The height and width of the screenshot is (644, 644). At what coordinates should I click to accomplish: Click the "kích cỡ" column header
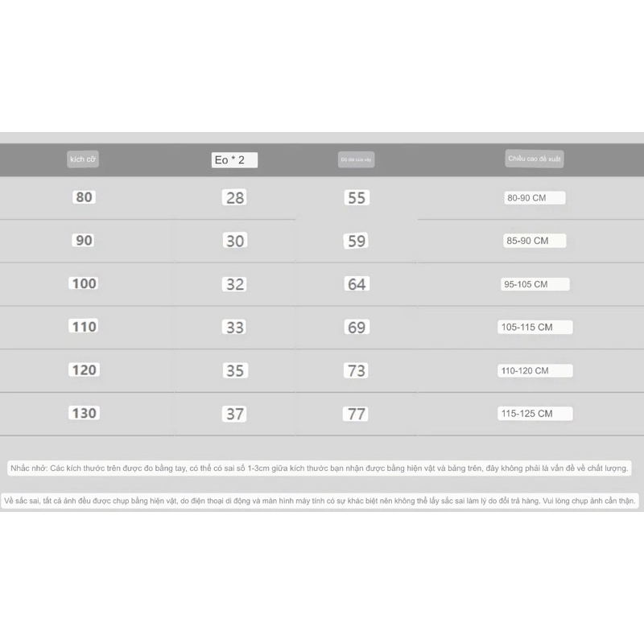[x=83, y=159]
